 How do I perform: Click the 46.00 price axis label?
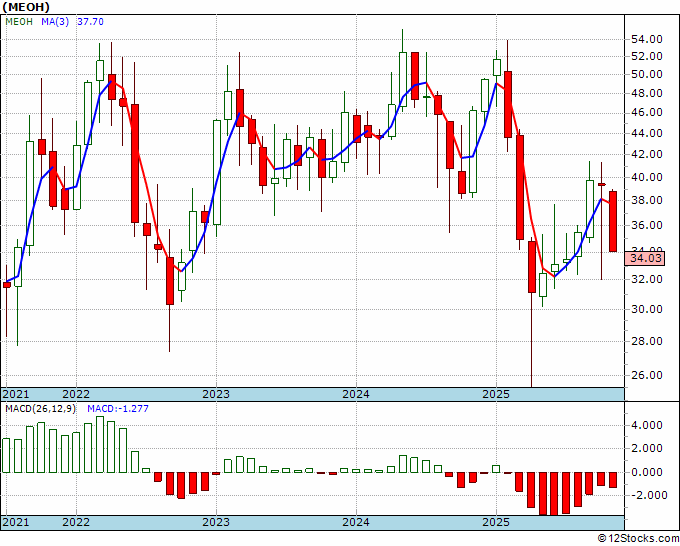pos(646,113)
